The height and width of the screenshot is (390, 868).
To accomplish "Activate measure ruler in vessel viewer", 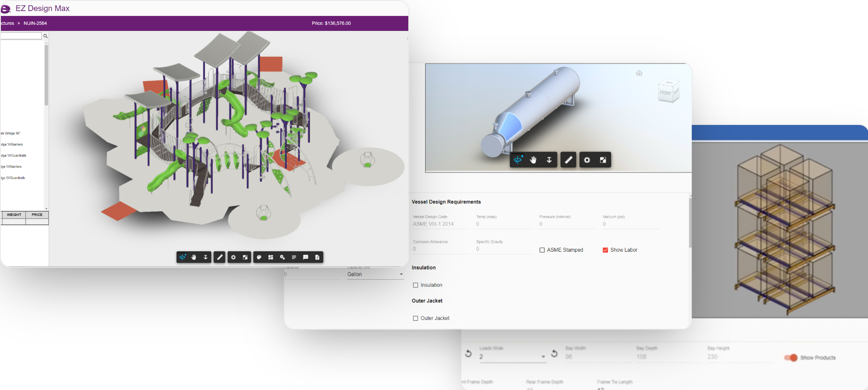I will click(x=569, y=160).
